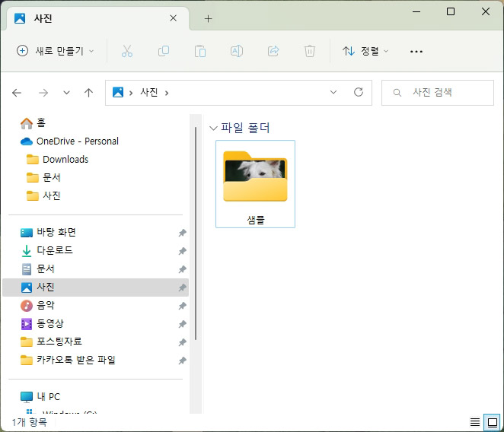Open the 새로 만들기 menu

coord(55,51)
